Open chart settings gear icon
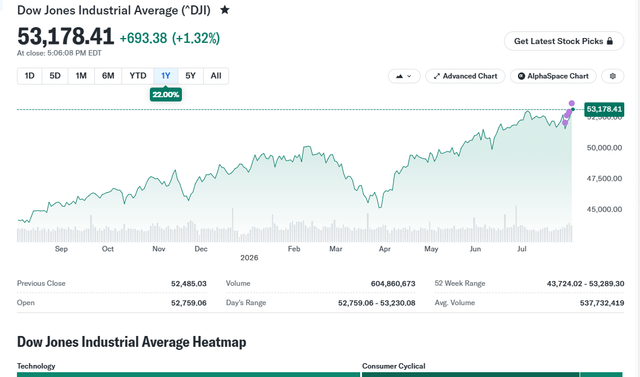This screenshot has height=377, width=640. coord(612,76)
